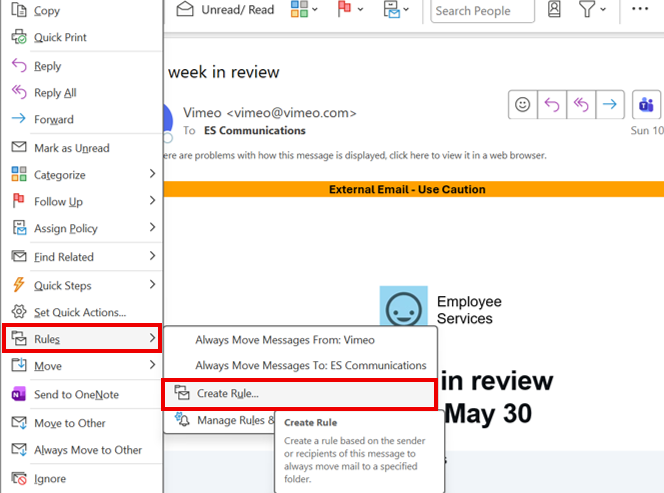The image size is (664, 493).
Task: Click the Find Related envelope icon
Action: tap(19, 256)
